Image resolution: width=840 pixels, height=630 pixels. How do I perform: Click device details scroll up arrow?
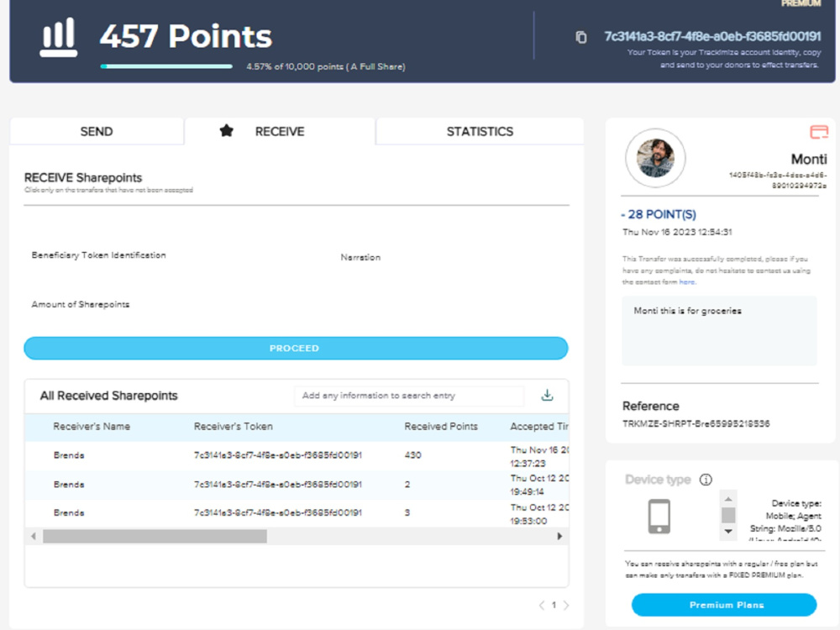coord(728,499)
